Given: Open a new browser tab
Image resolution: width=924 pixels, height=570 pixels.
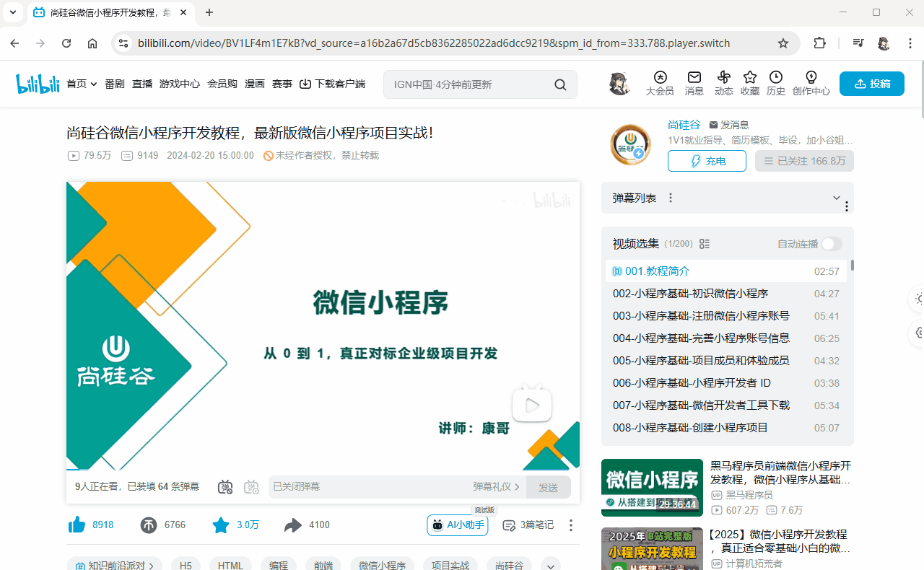Looking at the screenshot, I should (209, 12).
